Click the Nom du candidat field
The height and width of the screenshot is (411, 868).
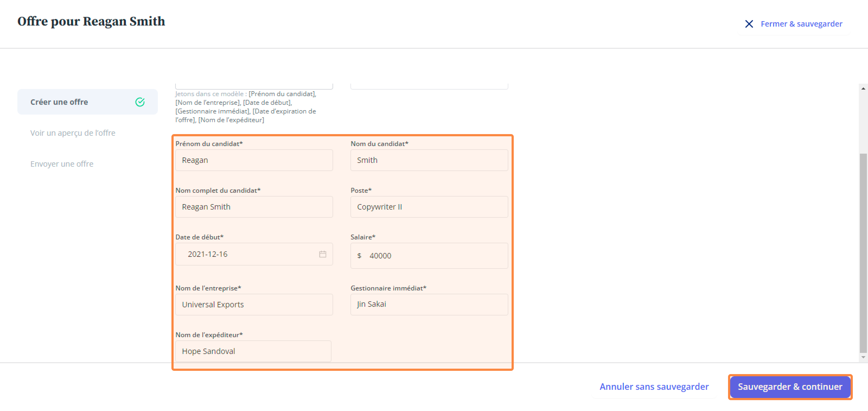pyautogui.click(x=429, y=160)
